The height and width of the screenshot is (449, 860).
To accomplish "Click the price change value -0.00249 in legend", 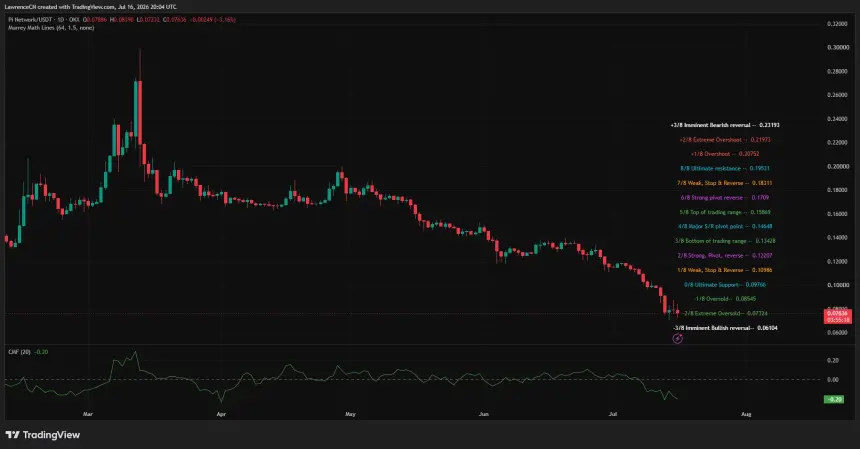I will pyautogui.click(x=202, y=20).
